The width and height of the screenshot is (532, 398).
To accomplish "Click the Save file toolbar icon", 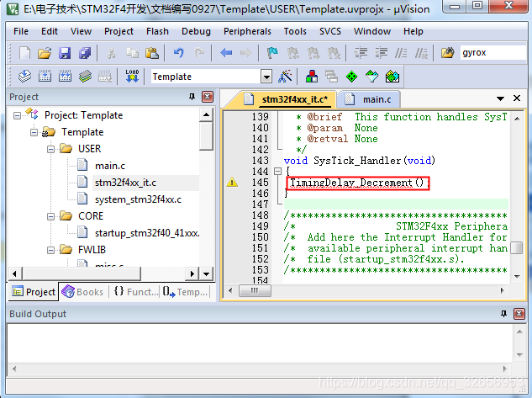I will [65, 53].
